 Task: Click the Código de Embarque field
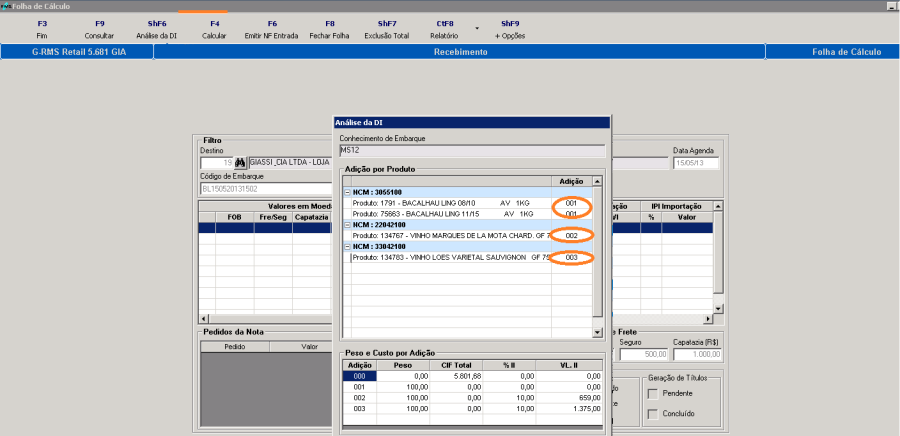pos(266,188)
